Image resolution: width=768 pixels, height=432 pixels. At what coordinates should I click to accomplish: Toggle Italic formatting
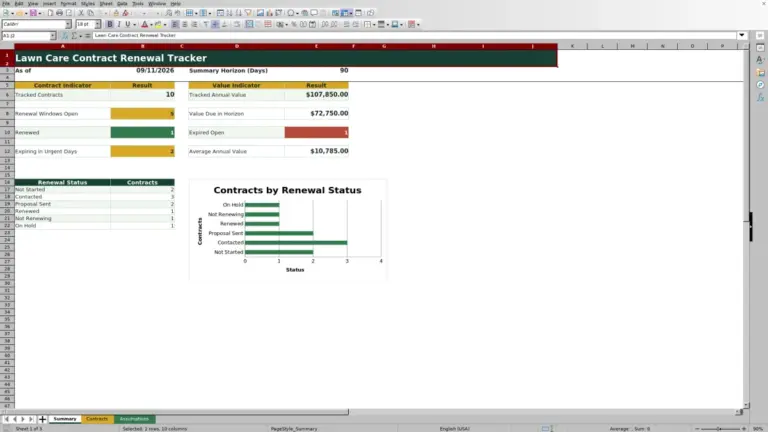click(x=119, y=24)
